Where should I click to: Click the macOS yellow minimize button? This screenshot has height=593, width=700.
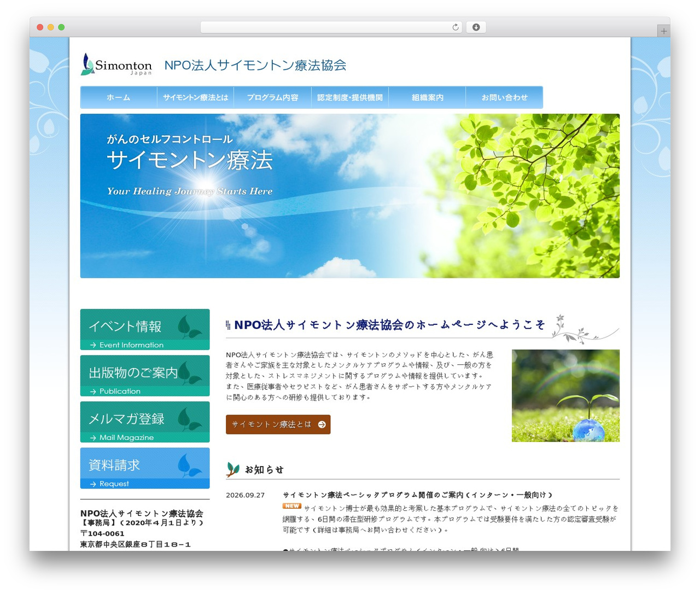[x=51, y=27]
